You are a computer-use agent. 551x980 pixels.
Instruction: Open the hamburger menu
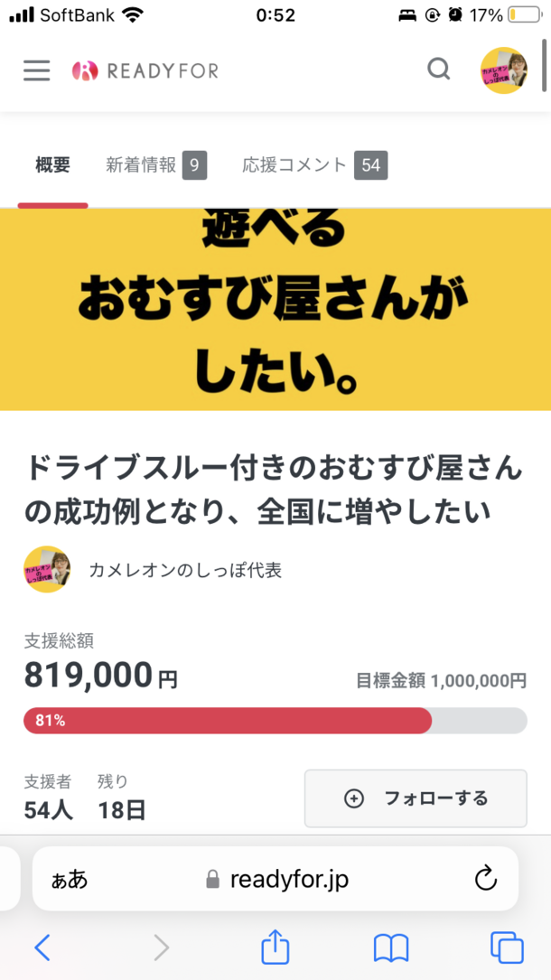click(x=37, y=70)
